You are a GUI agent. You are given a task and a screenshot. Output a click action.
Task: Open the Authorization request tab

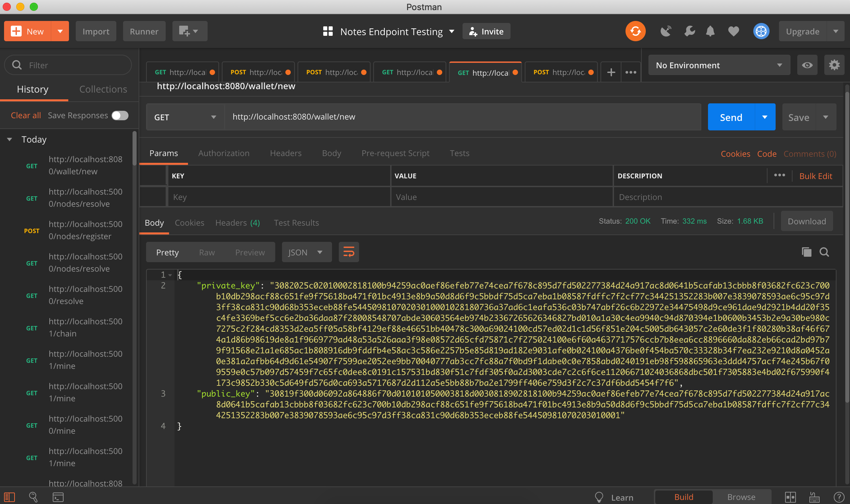tap(223, 153)
